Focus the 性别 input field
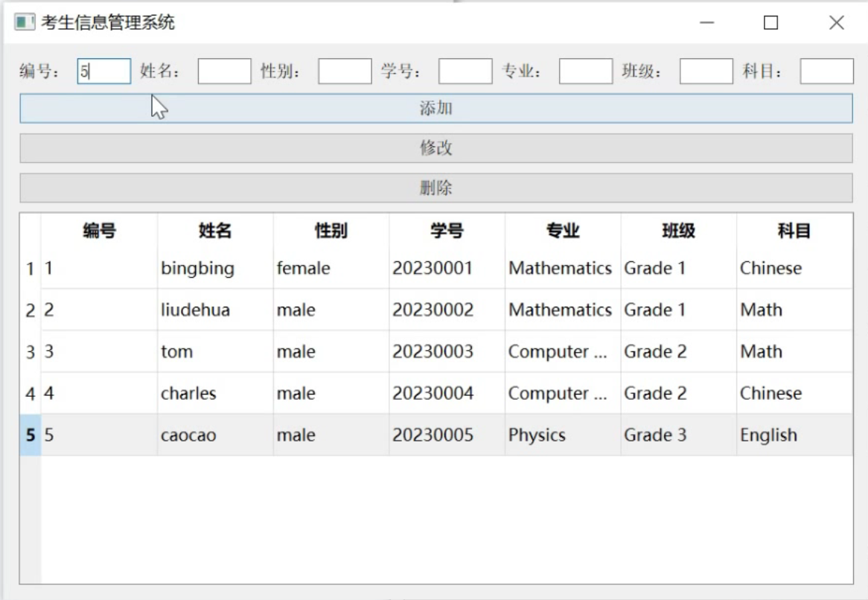 [345, 71]
